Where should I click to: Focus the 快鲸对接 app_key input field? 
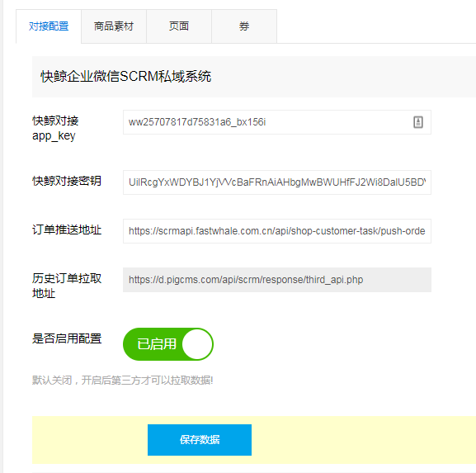click(x=277, y=122)
